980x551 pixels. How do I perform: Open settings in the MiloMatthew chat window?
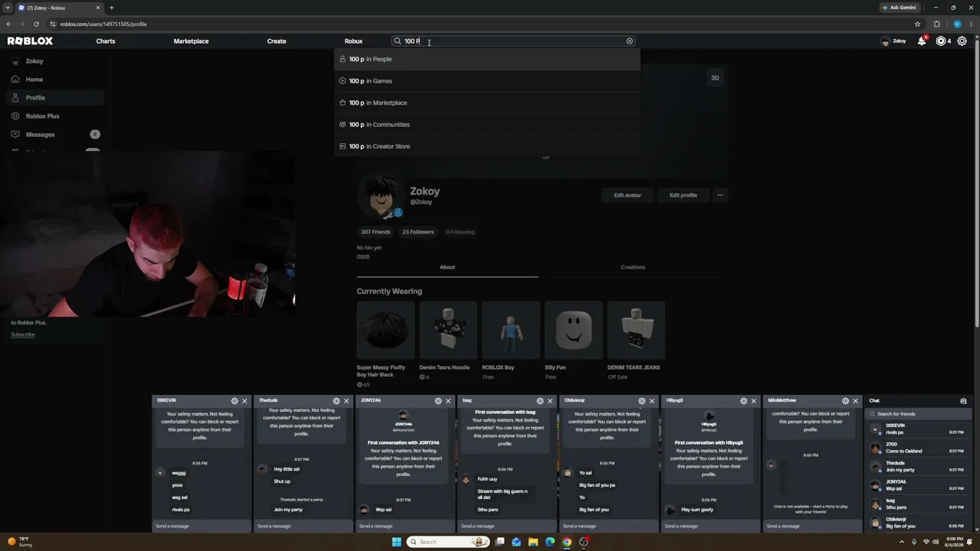point(845,401)
